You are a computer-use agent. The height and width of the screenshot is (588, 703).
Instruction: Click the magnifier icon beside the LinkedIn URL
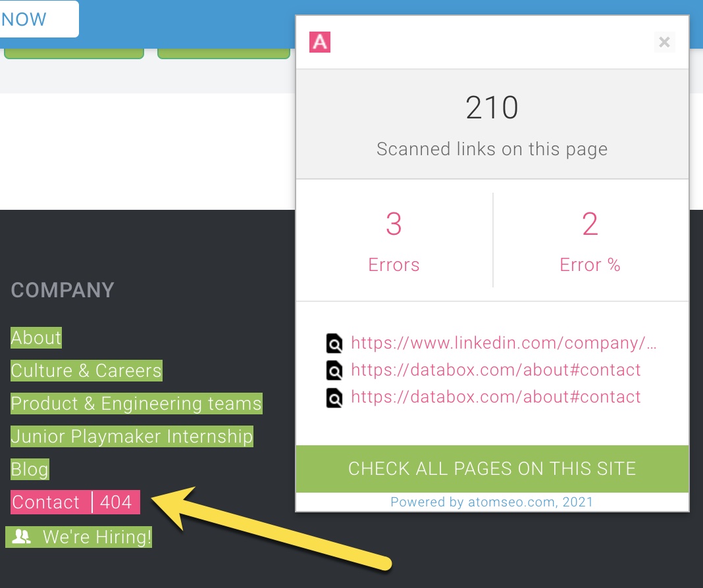[334, 343]
